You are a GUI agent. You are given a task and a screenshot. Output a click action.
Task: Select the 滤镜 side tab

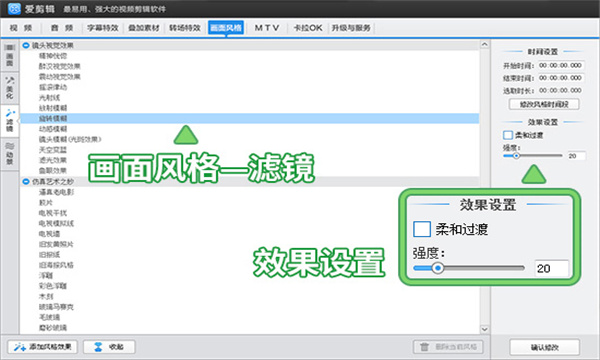tap(10, 120)
